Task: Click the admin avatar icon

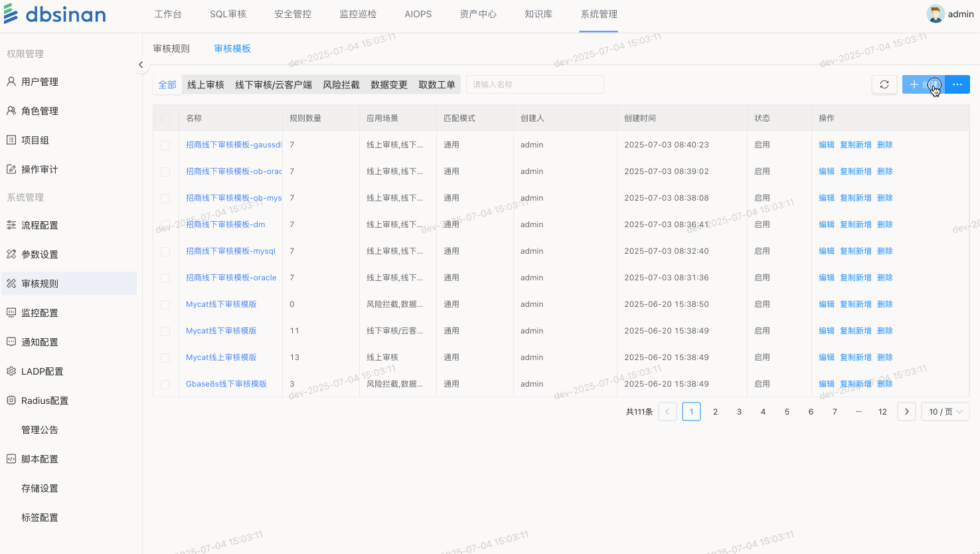Action: [936, 14]
